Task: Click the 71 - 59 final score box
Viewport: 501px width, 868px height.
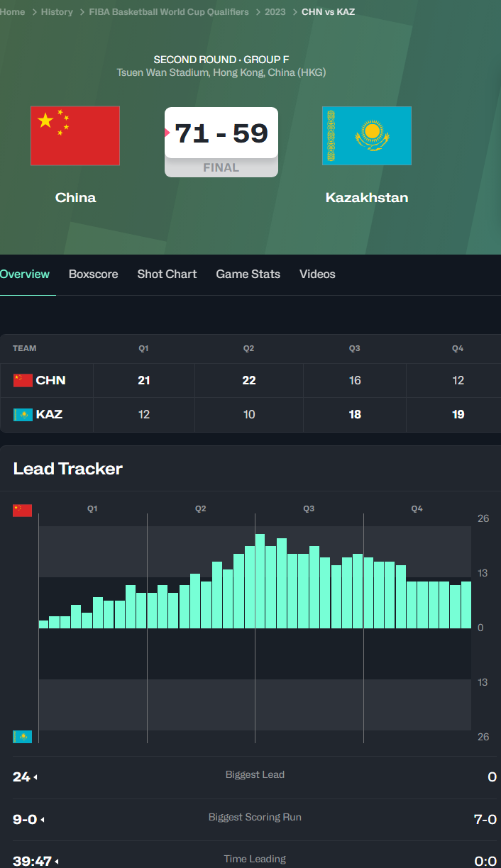Action: (x=221, y=133)
